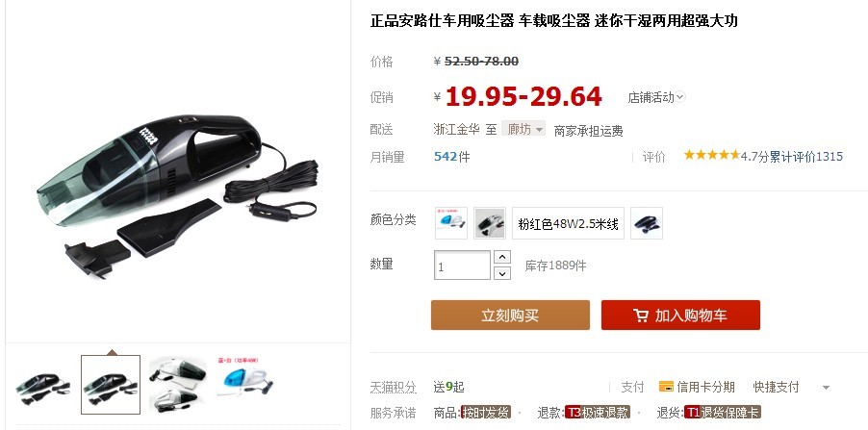Screen dimensions: 868x430
Task: Decrease quantity with the down arrow
Action: [501, 273]
